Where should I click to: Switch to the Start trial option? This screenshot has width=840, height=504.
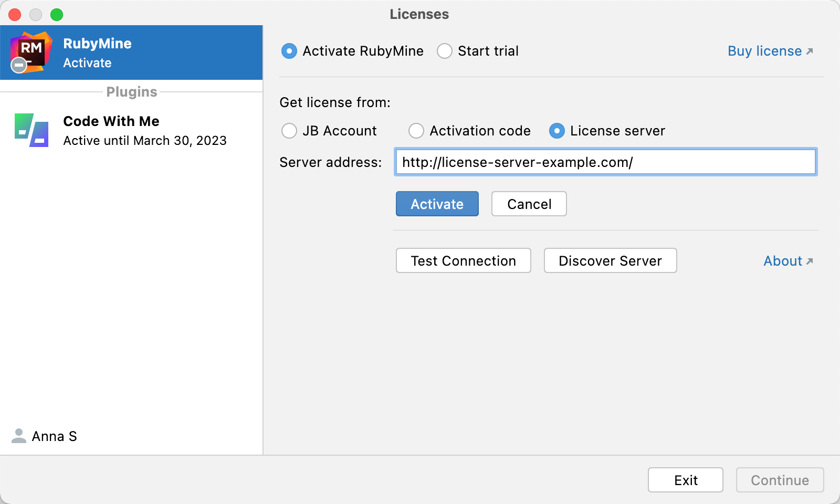(x=445, y=51)
